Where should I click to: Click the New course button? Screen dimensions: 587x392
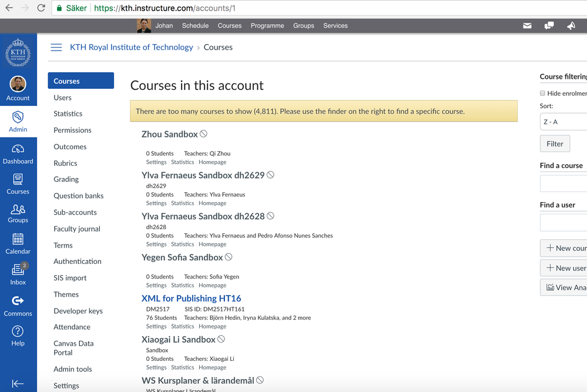(x=563, y=248)
